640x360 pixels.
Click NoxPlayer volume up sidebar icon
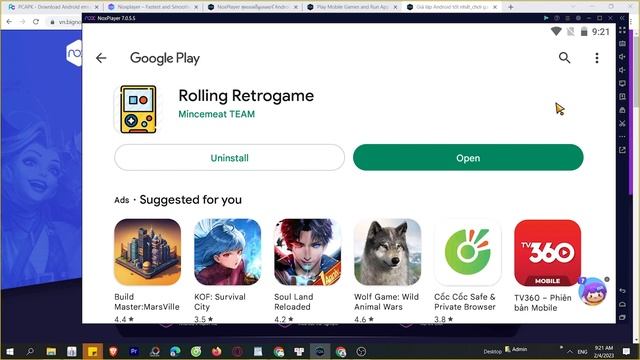click(x=622, y=57)
